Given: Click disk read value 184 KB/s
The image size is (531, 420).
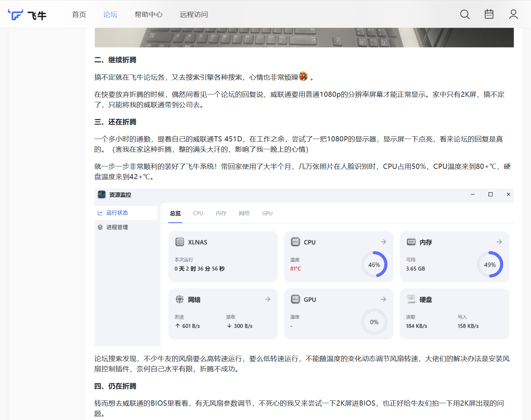Looking at the screenshot, I should pyautogui.click(x=416, y=326).
